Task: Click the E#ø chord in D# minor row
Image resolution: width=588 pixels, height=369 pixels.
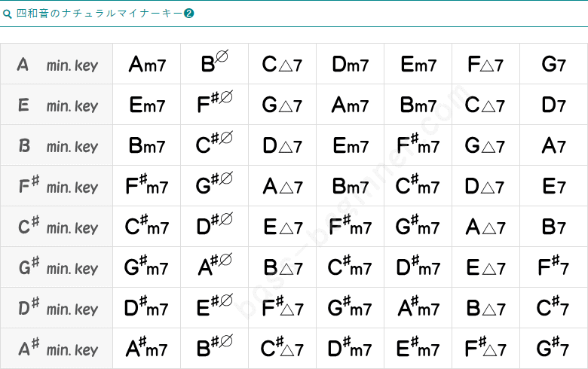Action: point(214,308)
